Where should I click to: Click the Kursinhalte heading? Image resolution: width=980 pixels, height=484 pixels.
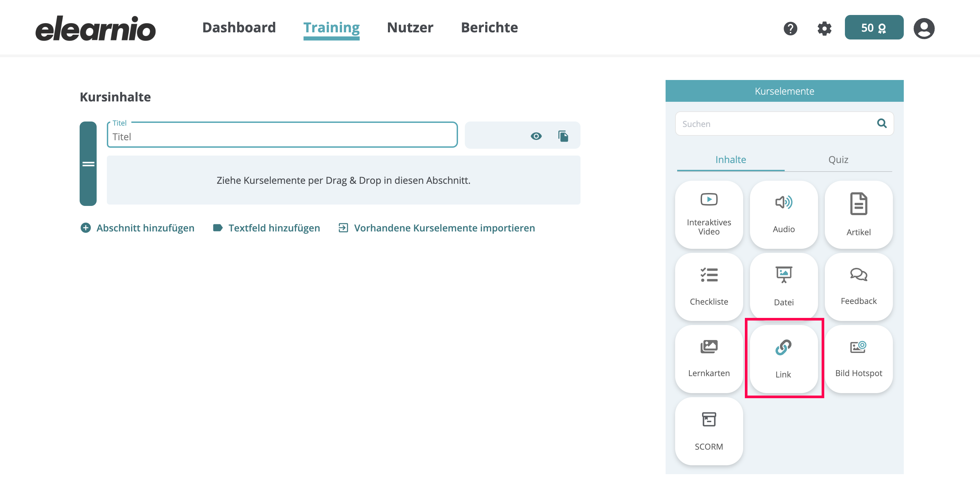point(115,97)
